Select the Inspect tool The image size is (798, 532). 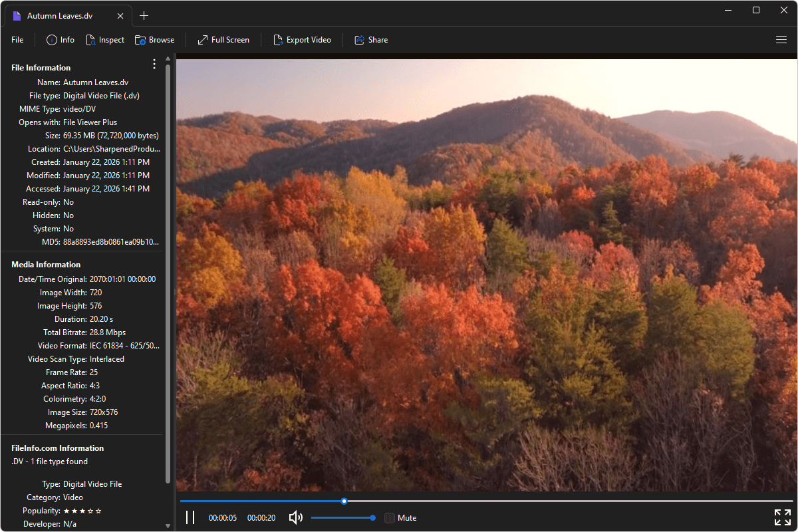coord(105,40)
